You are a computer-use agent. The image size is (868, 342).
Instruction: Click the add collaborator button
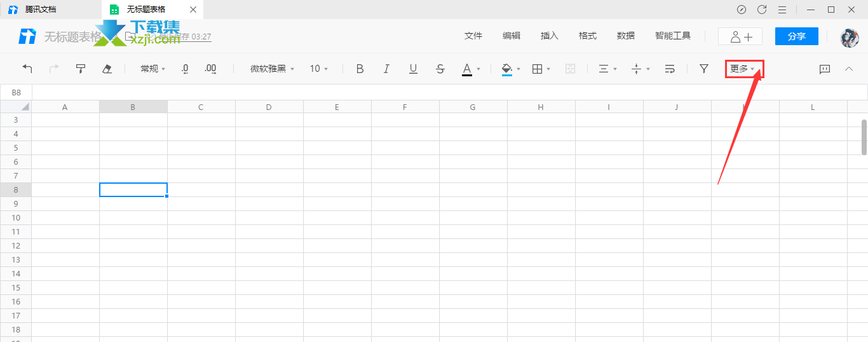(740, 36)
